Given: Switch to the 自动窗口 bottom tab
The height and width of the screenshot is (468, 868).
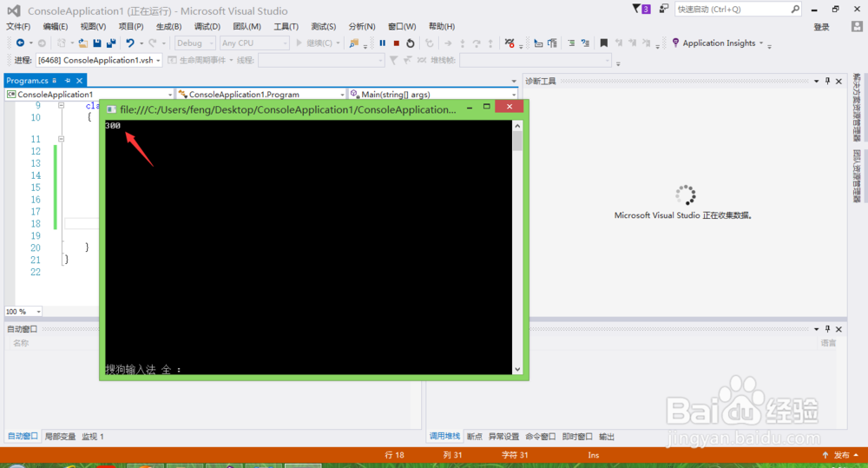Looking at the screenshot, I should point(23,437).
